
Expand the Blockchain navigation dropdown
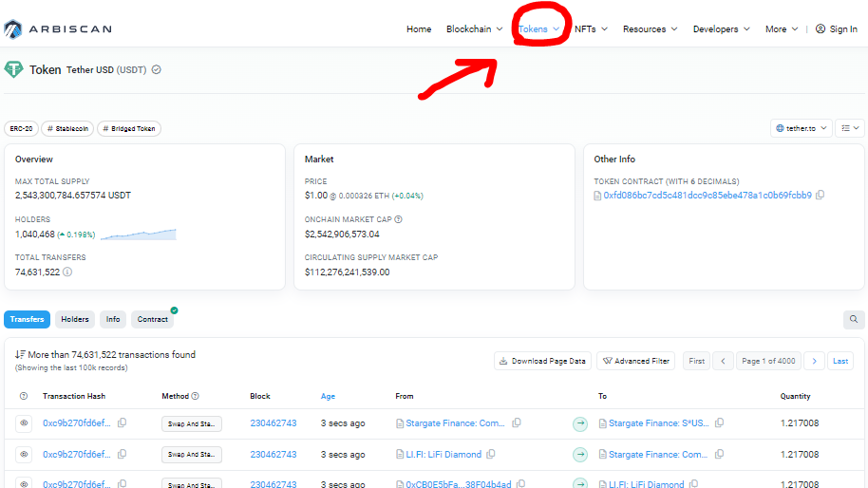474,29
